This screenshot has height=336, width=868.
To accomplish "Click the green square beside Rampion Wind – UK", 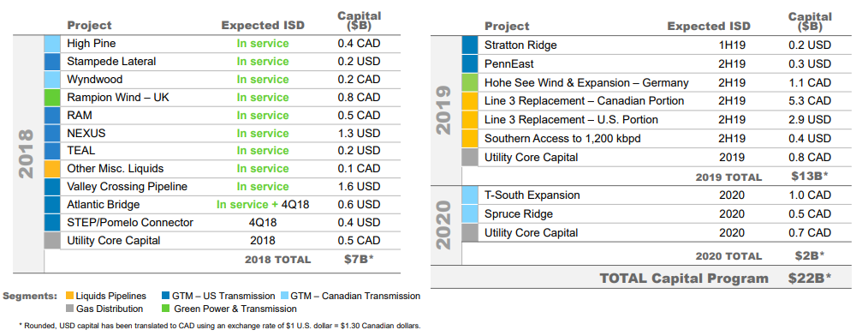I will click(x=52, y=98).
